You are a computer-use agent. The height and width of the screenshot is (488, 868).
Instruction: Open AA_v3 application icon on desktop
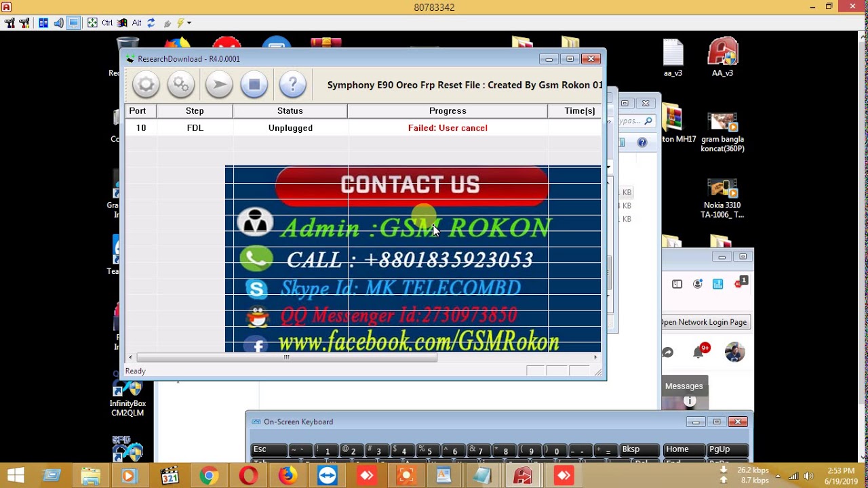click(722, 57)
